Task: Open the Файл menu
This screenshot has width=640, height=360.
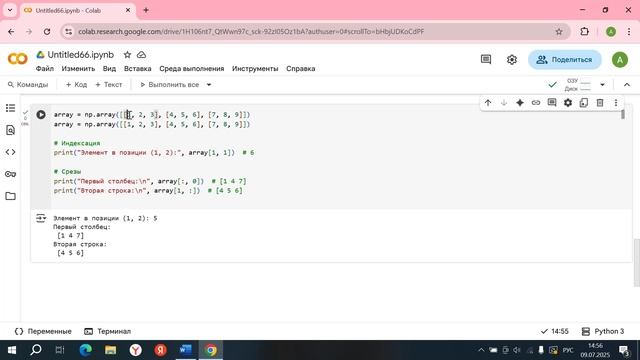Action: point(44,69)
